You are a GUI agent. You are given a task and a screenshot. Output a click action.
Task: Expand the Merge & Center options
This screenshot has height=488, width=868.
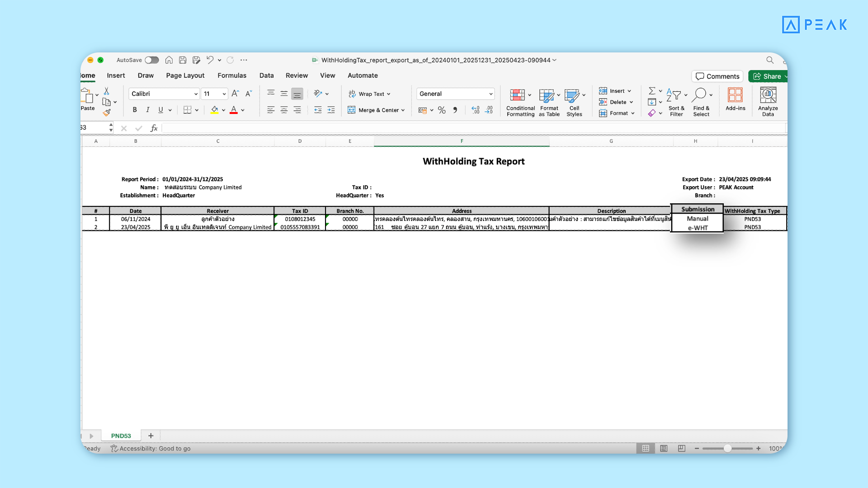[404, 110]
